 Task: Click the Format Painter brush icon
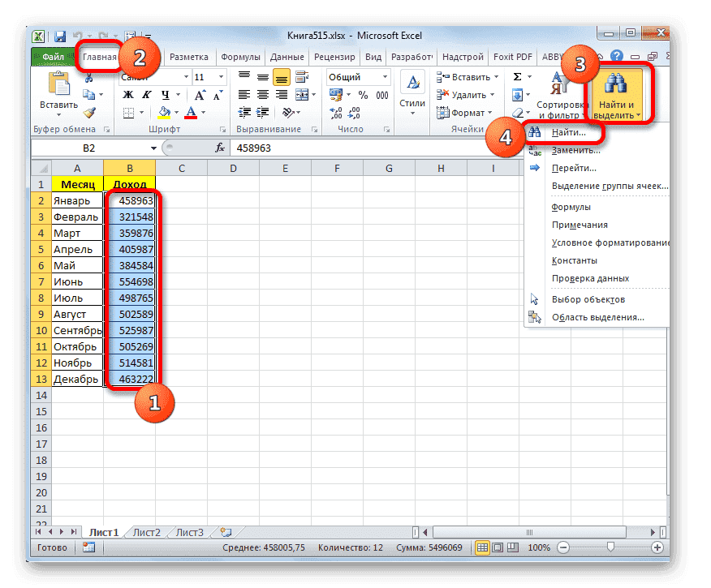pyautogui.click(x=89, y=113)
